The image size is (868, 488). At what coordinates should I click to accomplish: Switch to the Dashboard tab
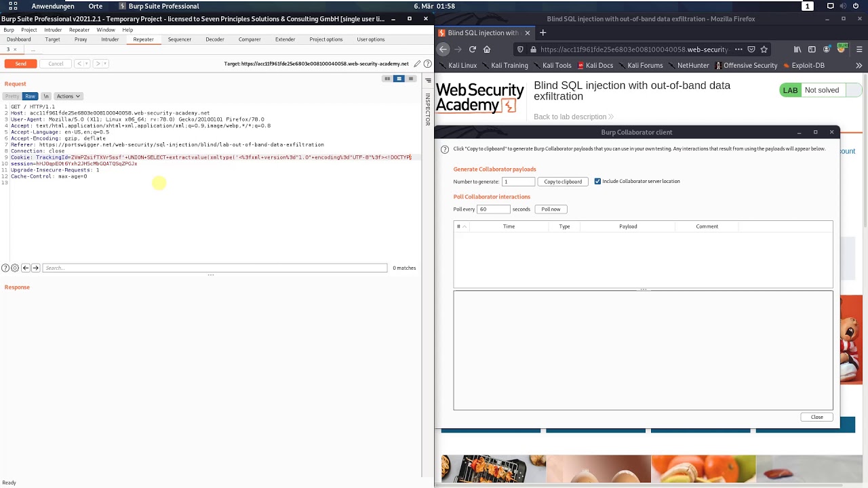(x=19, y=39)
